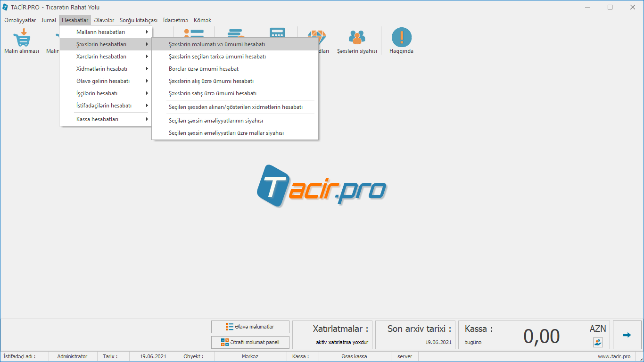Open the Əməliyyatlar menu
The image size is (644, 362).
tap(20, 20)
